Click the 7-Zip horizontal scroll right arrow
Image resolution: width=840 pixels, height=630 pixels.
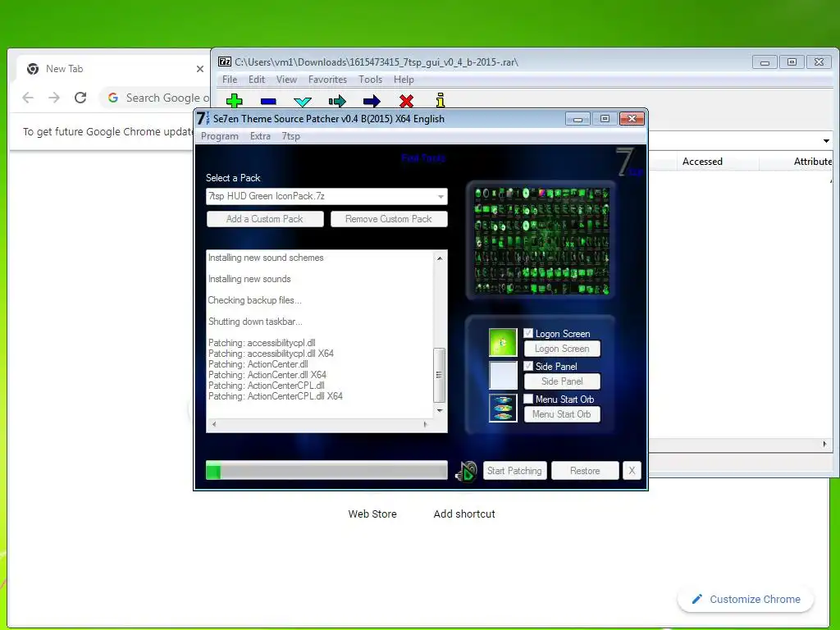[824, 444]
